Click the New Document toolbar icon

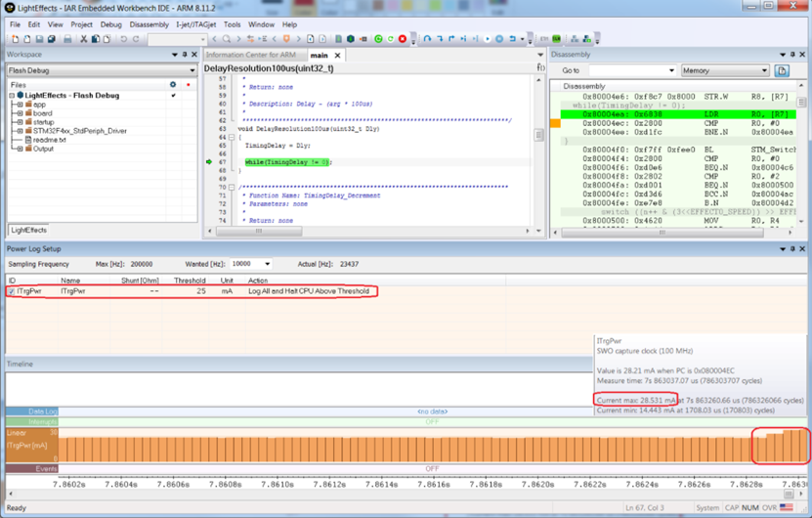pos(15,39)
